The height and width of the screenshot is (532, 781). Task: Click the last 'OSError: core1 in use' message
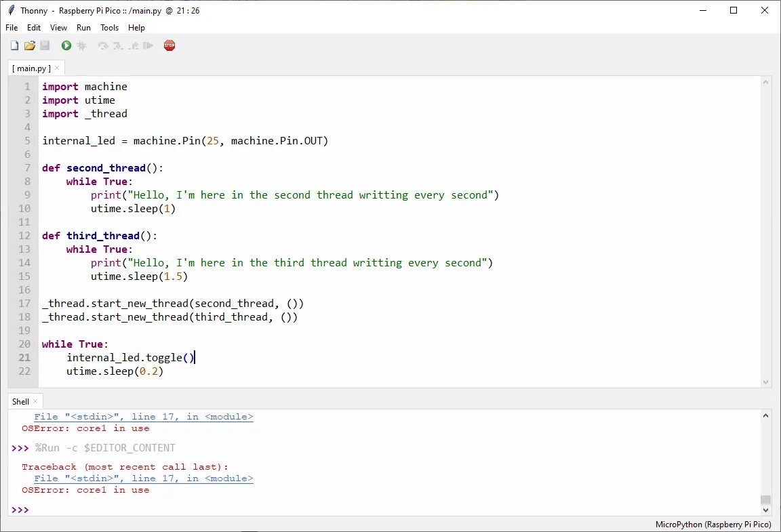point(85,491)
